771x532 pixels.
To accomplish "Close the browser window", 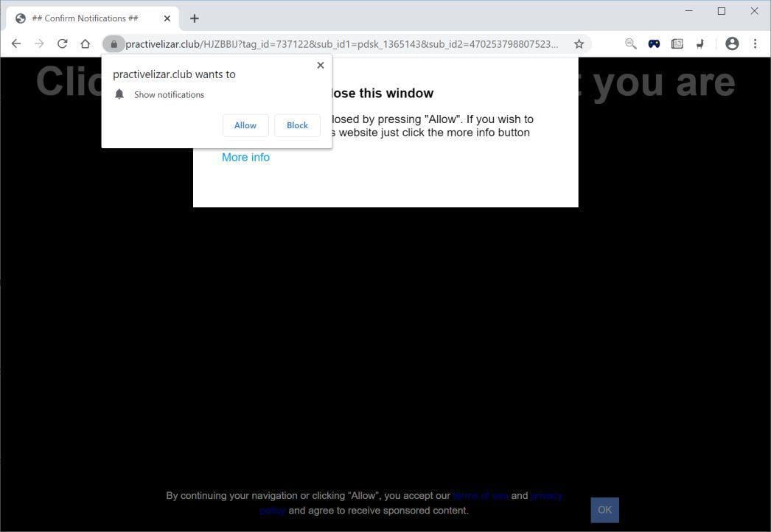I will pos(754,11).
